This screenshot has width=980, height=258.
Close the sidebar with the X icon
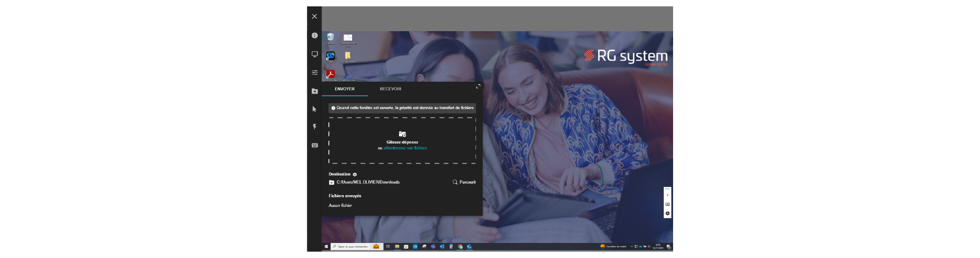tap(314, 17)
